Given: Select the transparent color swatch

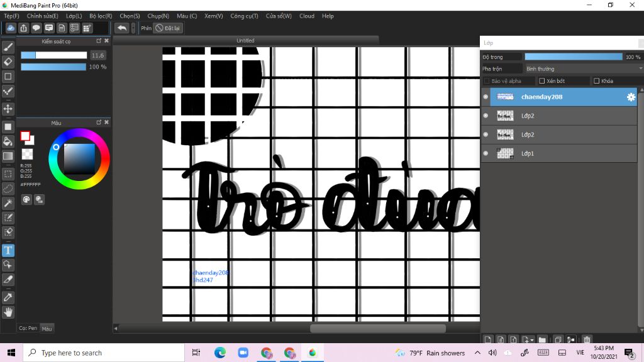Looking at the screenshot, I should point(27,154).
